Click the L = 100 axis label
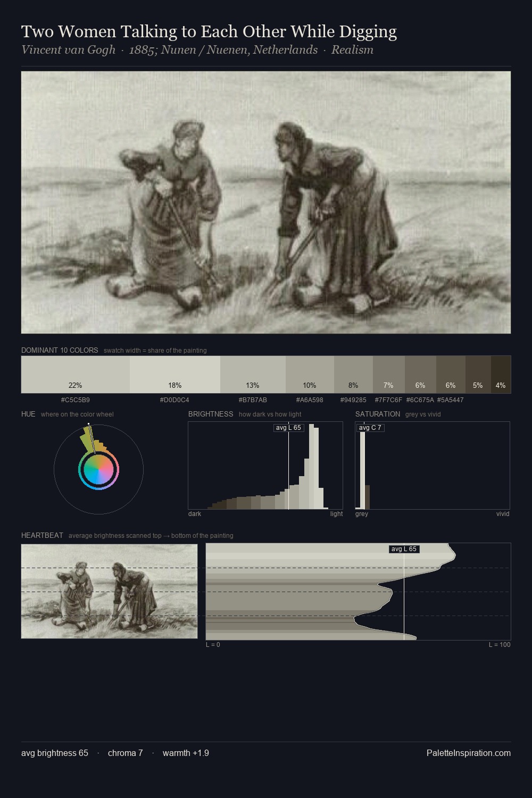 (500, 645)
